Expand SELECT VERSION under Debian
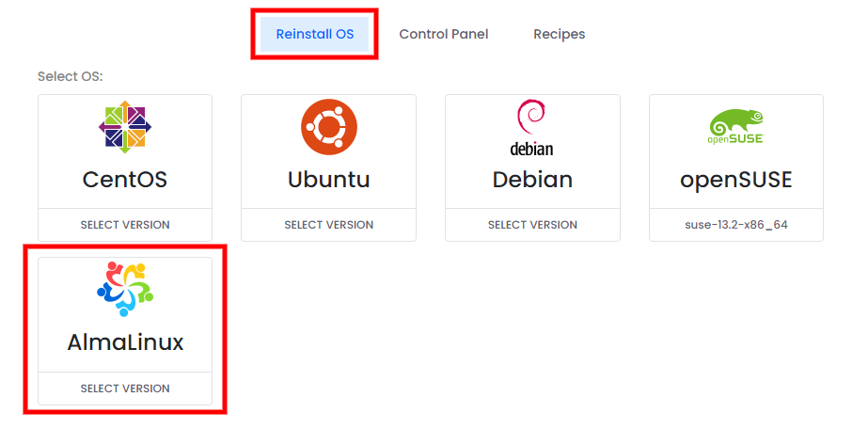Screen dimensions: 868x429 pos(532,225)
